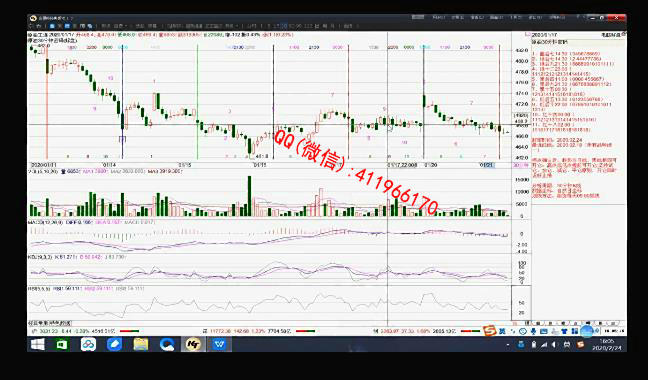Open the Windows Start menu

pos(38,344)
